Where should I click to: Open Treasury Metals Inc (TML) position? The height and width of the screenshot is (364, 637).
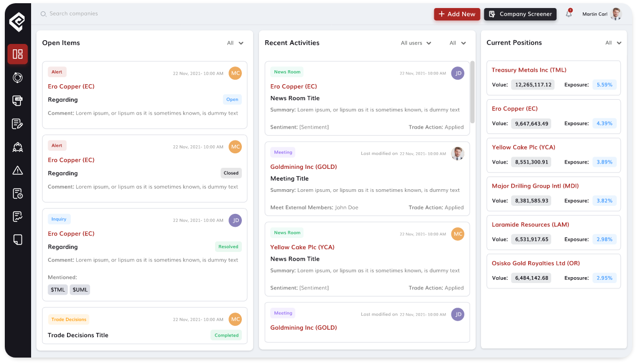click(x=529, y=70)
